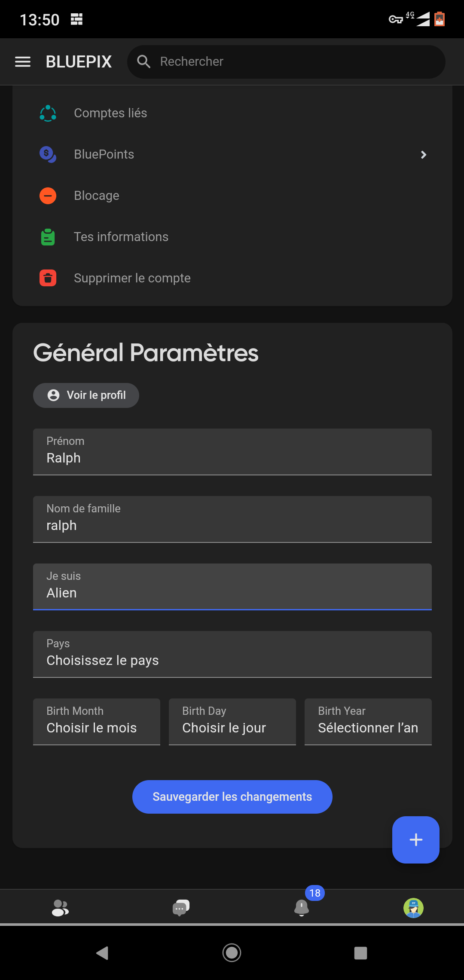Expand the BluePoints chevron arrow
464x980 pixels.
pos(424,155)
